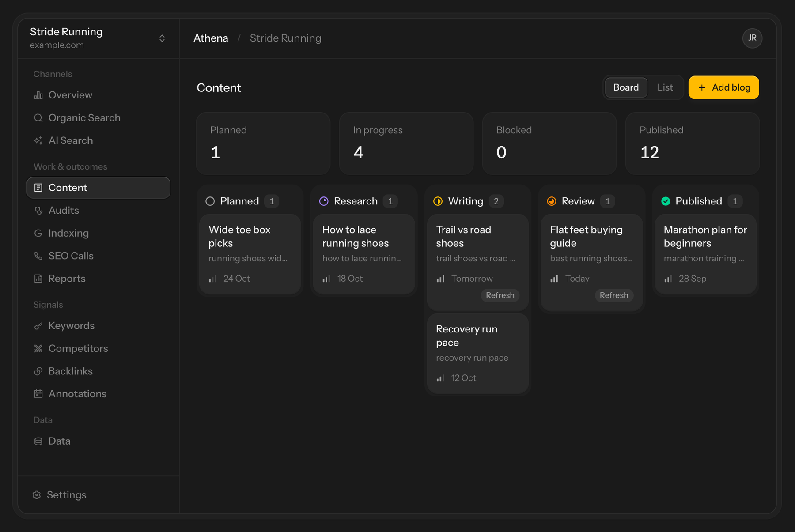Open the Content sidebar item
This screenshot has width=795, height=532.
(x=98, y=188)
